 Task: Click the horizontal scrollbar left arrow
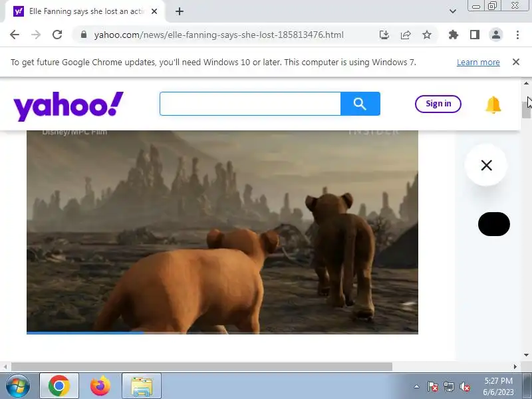(5, 367)
